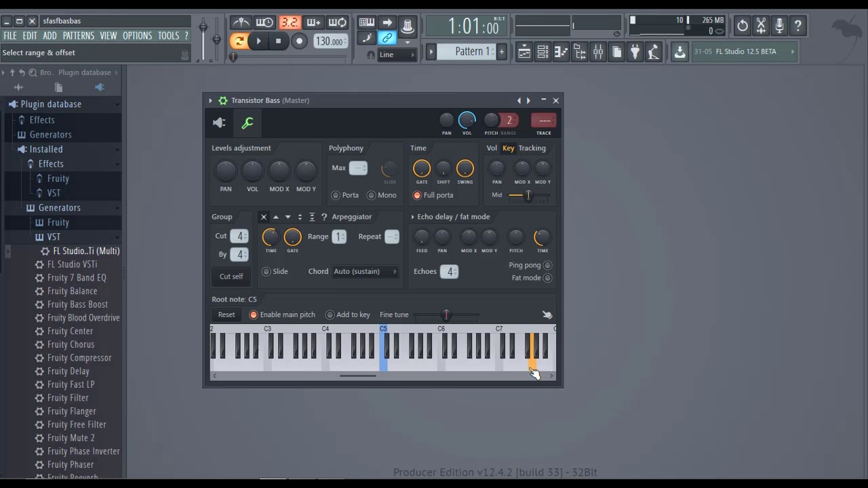Click the microphone recording icon

pyautogui.click(x=780, y=26)
